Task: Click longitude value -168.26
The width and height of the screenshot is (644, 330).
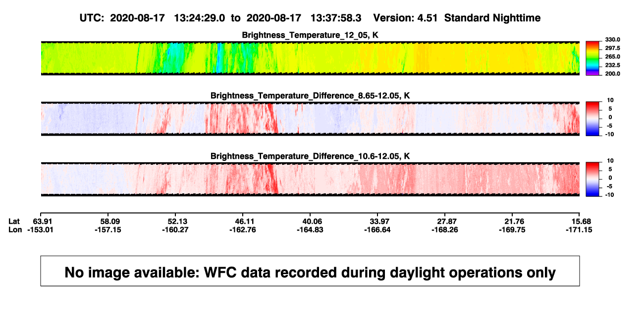Action: (x=446, y=230)
